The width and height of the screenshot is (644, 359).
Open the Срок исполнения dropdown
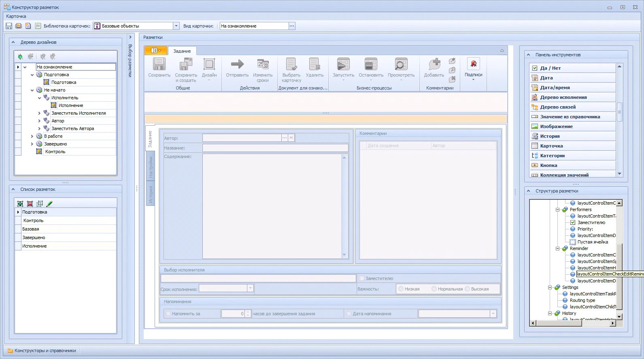[250, 288]
